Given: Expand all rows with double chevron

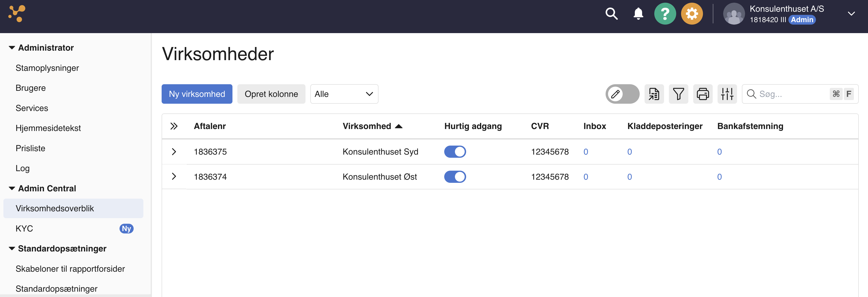Looking at the screenshot, I should [174, 126].
